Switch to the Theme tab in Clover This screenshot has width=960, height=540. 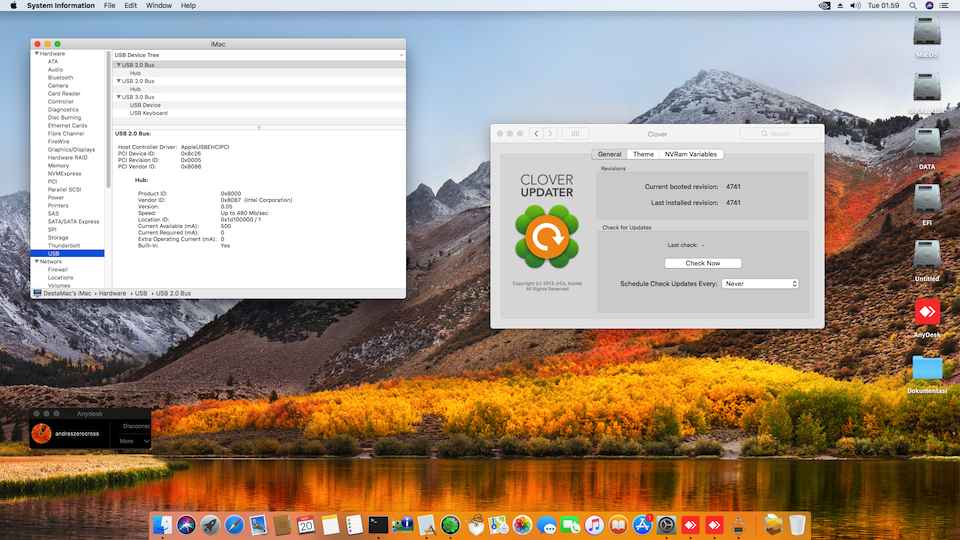[x=643, y=154]
